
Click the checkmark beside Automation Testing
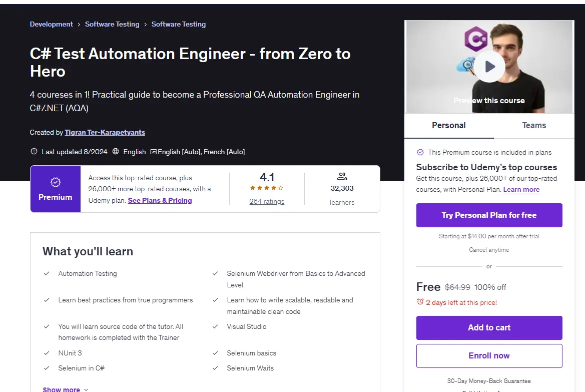click(47, 274)
